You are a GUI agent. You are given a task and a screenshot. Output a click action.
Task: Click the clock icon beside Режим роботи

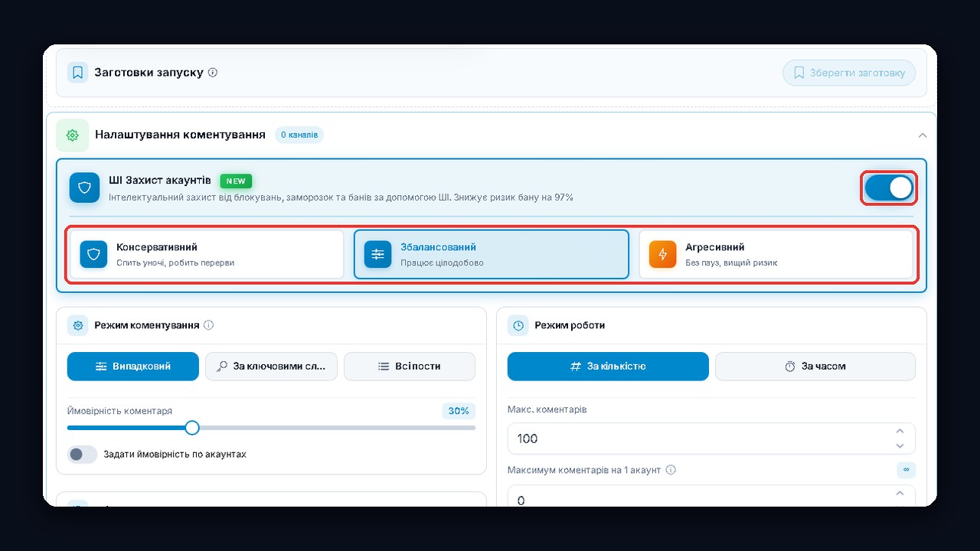coord(518,325)
